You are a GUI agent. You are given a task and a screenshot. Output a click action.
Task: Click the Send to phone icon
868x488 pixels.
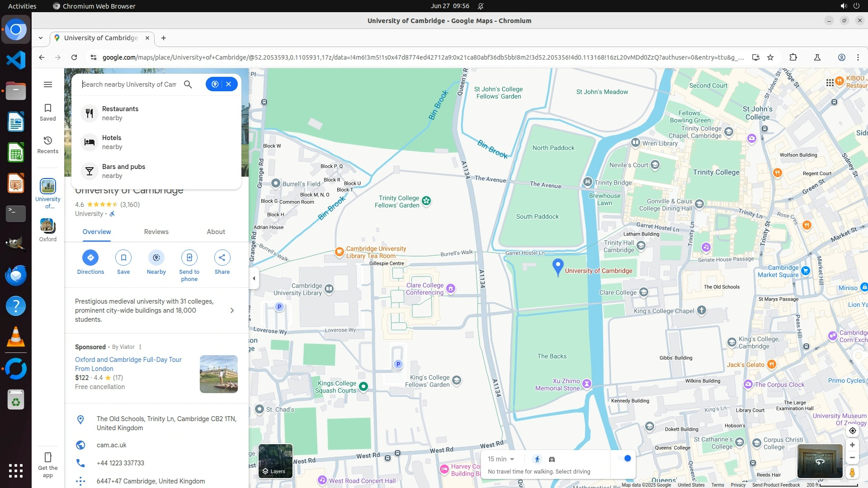pyautogui.click(x=189, y=258)
